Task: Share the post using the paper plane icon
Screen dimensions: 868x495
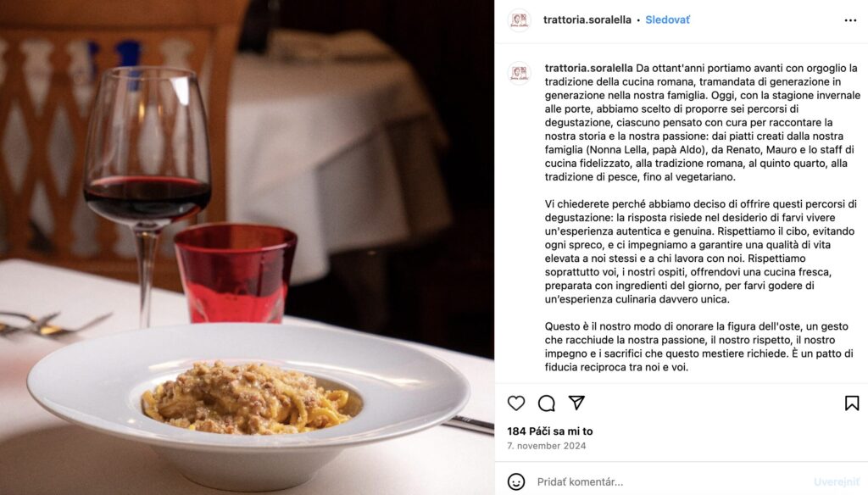Action: coord(576,403)
